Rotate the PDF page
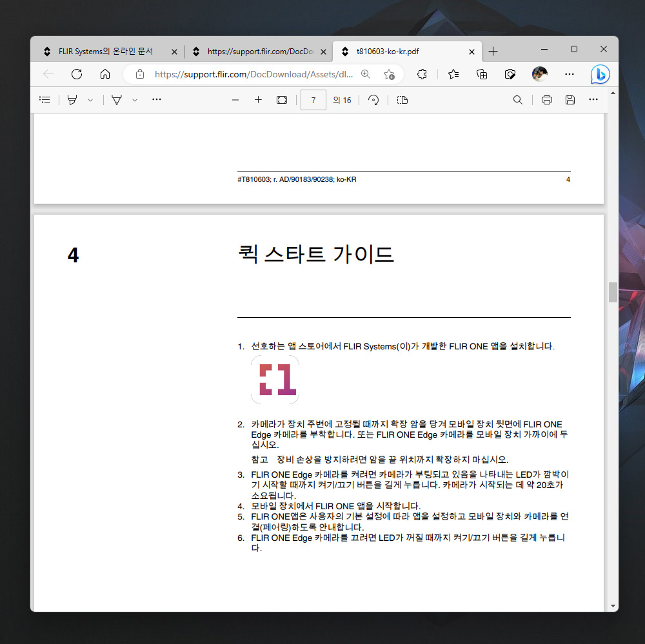Image resolution: width=645 pixels, height=644 pixels. tap(373, 99)
